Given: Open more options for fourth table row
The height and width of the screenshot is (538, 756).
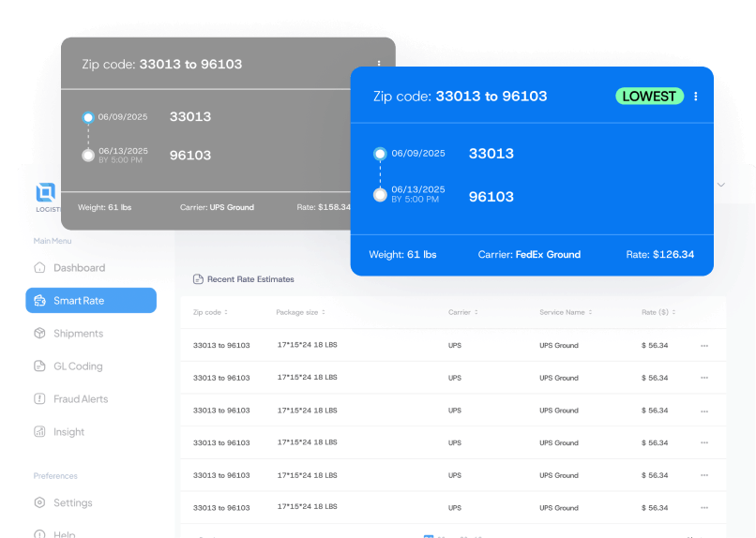Looking at the screenshot, I should pos(704,442).
